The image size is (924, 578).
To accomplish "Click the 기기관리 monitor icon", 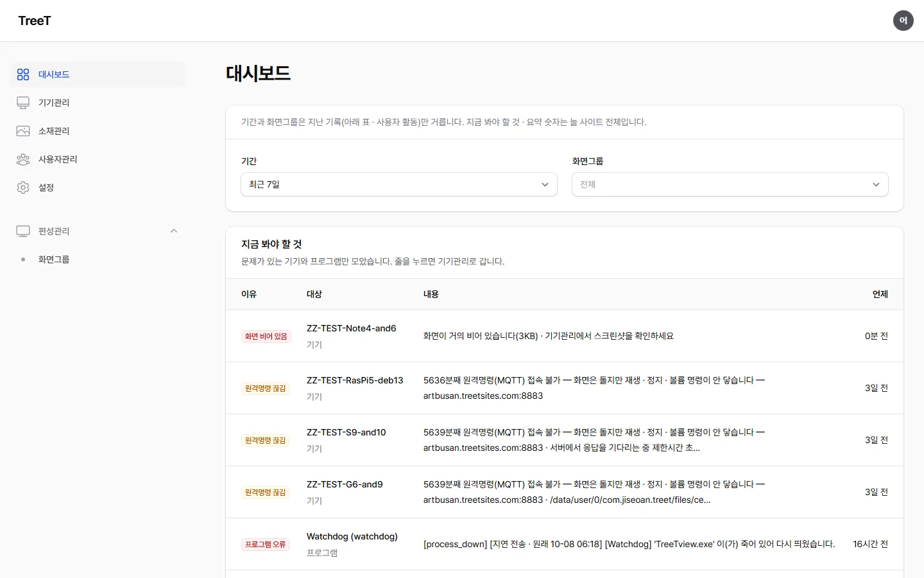I will click(23, 103).
